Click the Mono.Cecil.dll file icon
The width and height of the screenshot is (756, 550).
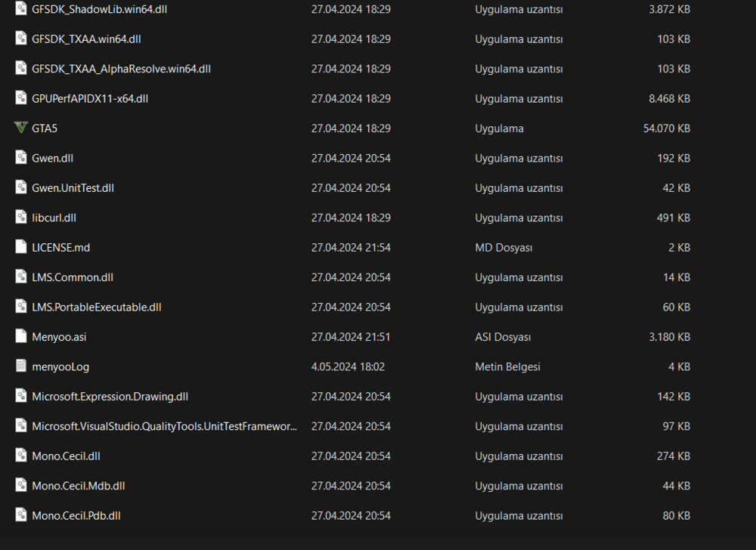click(20, 456)
